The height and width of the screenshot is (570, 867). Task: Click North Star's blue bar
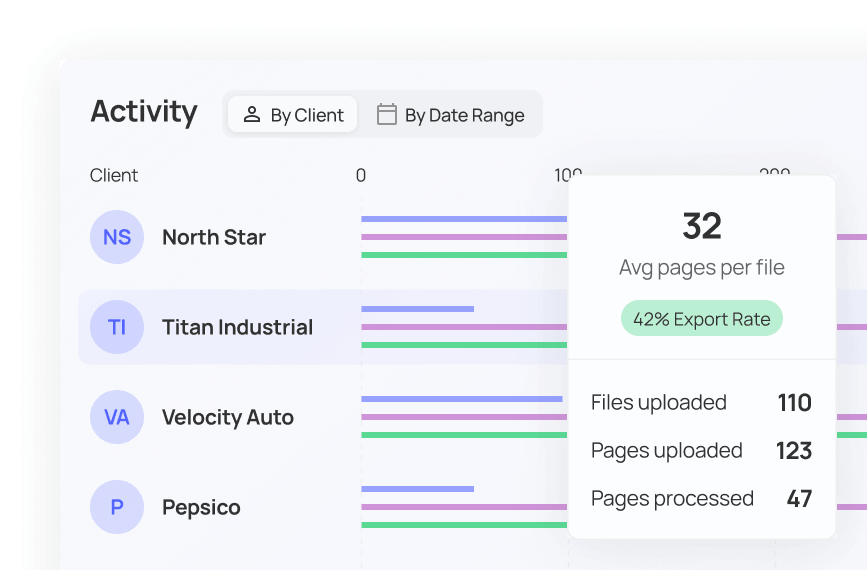(x=464, y=219)
